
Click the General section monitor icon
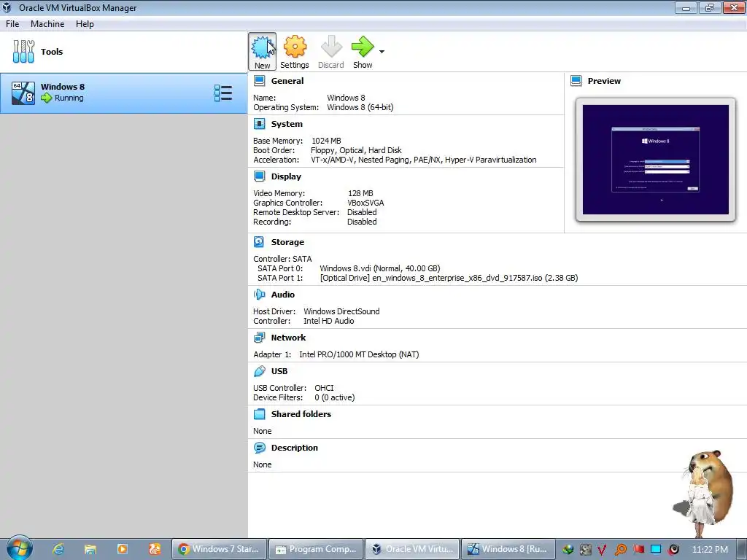[x=259, y=81]
